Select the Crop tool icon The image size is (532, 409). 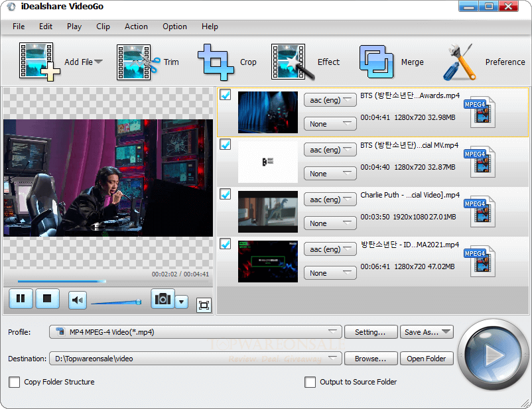pyautogui.click(x=216, y=62)
